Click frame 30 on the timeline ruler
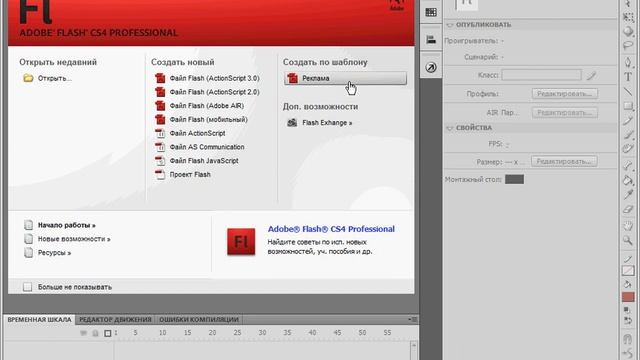Image resolution: width=640 pixels, height=360 pixels. coord(262,333)
